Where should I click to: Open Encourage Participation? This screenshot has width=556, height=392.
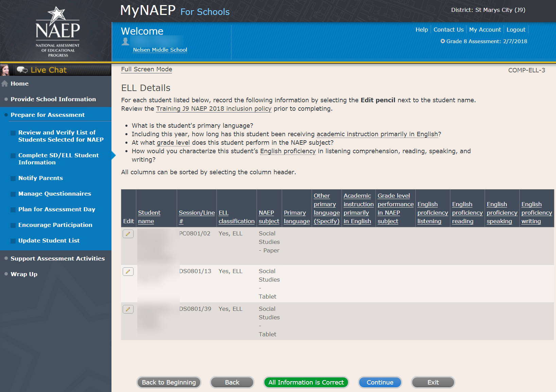(x=55, y=225)
